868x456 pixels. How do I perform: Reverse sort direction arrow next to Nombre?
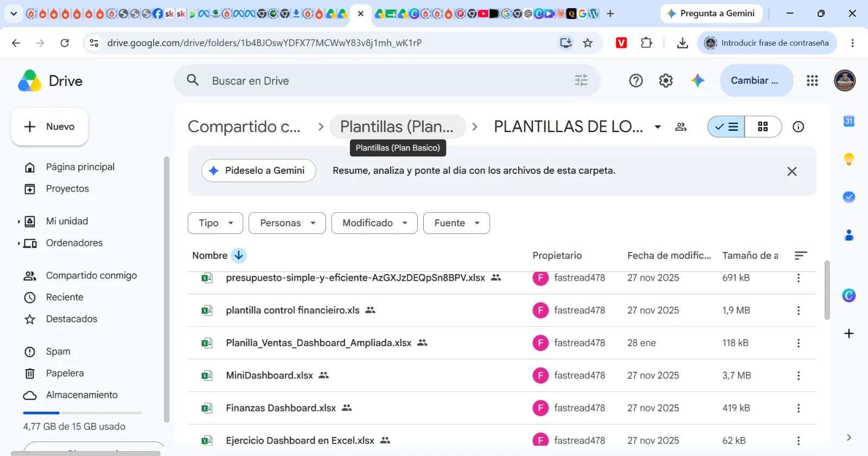pos(239,255)
